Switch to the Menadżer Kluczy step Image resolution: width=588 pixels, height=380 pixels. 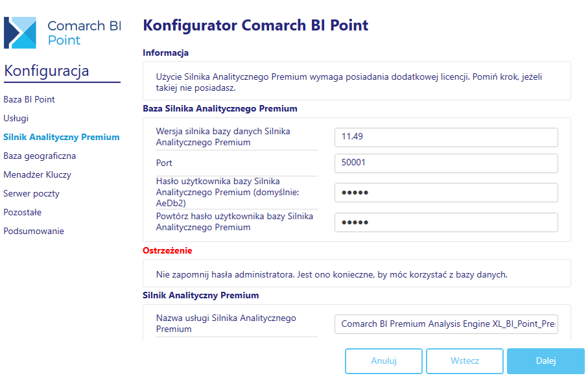pos(38,174)
